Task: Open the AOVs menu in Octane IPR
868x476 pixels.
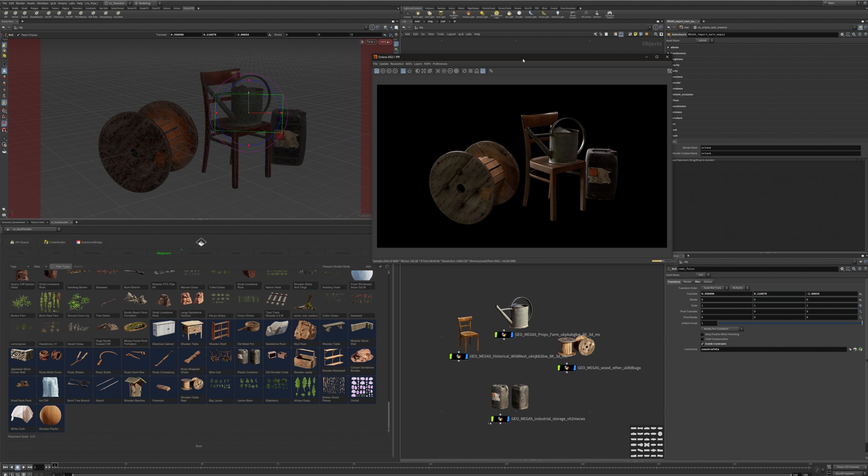Action: pyautogui.click(x=409, y=64)
